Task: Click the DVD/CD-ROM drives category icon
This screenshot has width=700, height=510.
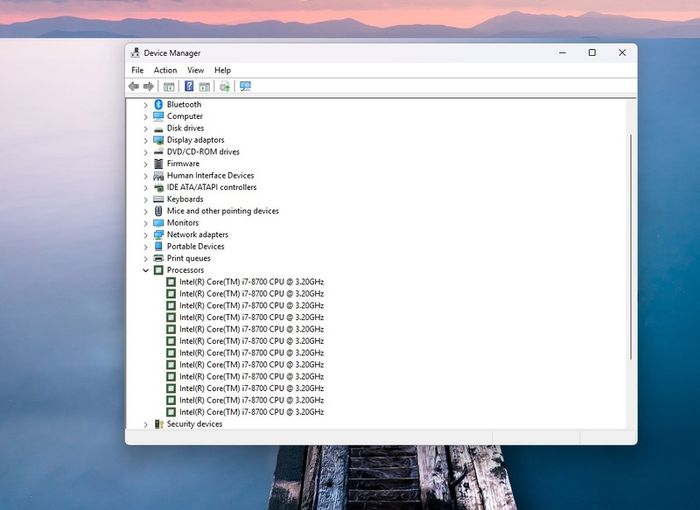Action: point(158,152)
